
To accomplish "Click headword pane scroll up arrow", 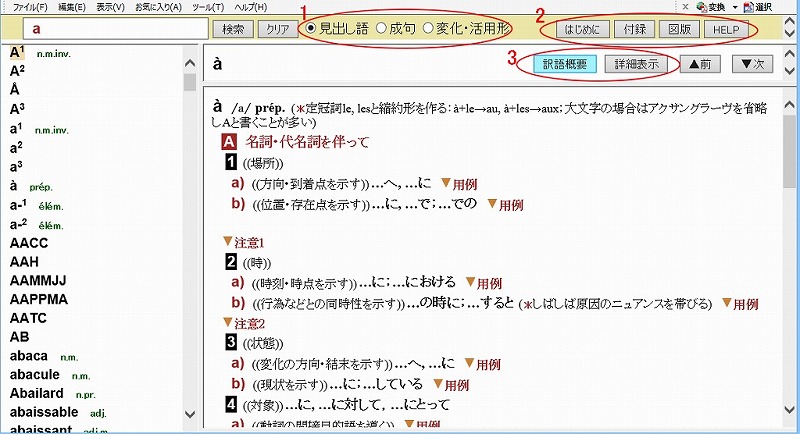I will (x=789, y=54).
